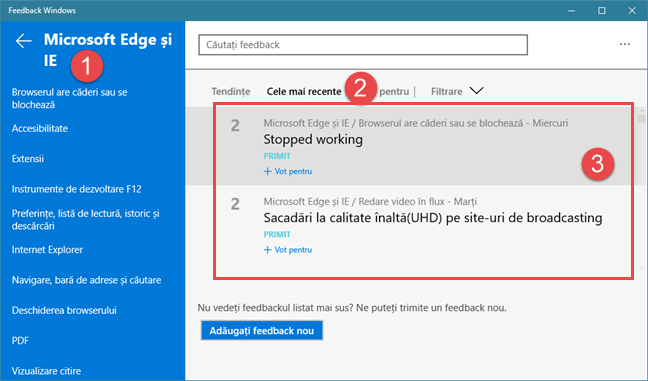Viewport: 648px width, 381px height.
Task: Open the Accesibilitate category
Action: [40, 129]
